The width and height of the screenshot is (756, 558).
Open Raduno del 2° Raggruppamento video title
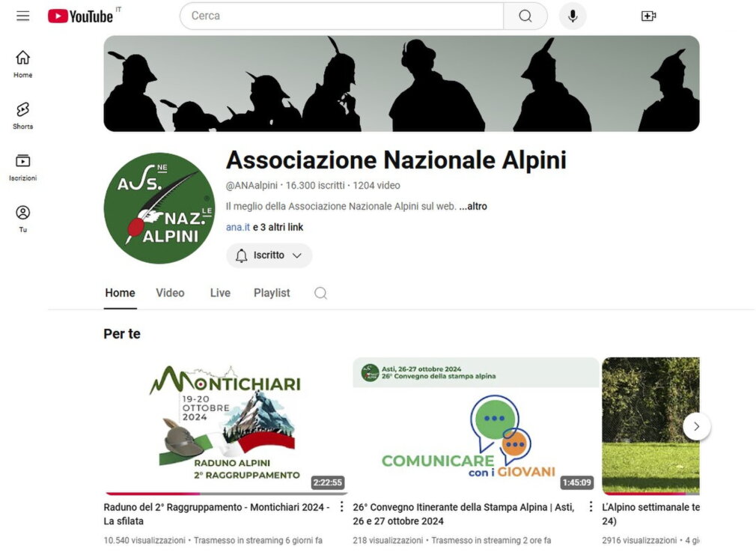point(216,514)
